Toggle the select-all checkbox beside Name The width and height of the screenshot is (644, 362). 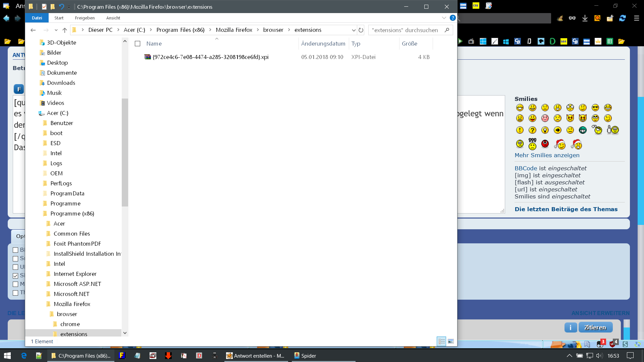point(138,44)
